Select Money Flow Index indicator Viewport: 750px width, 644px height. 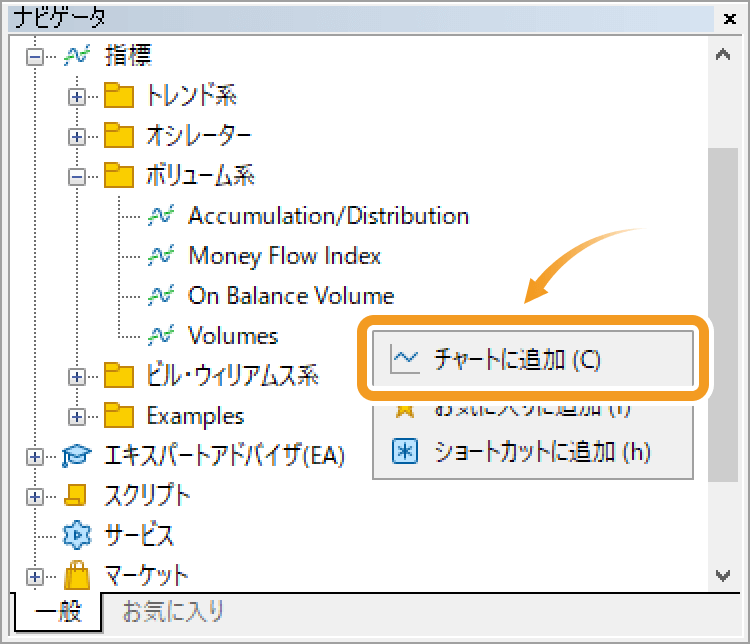click(285, 256)
